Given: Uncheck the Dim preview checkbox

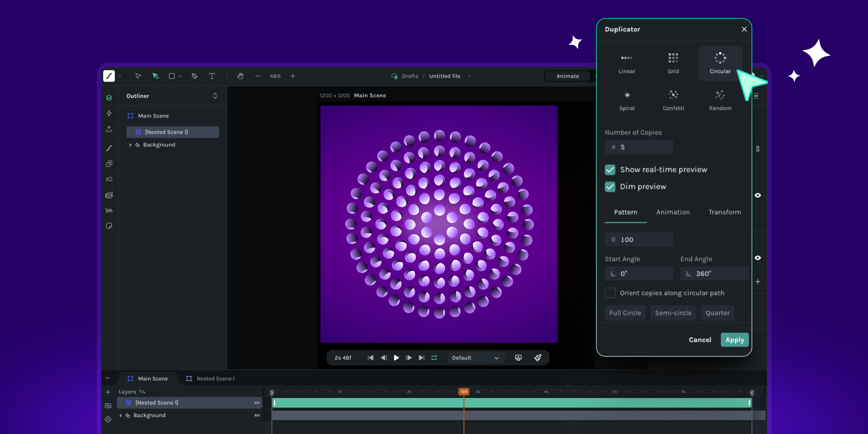Looking at the screenshot, I should click(x=610, y=187).
